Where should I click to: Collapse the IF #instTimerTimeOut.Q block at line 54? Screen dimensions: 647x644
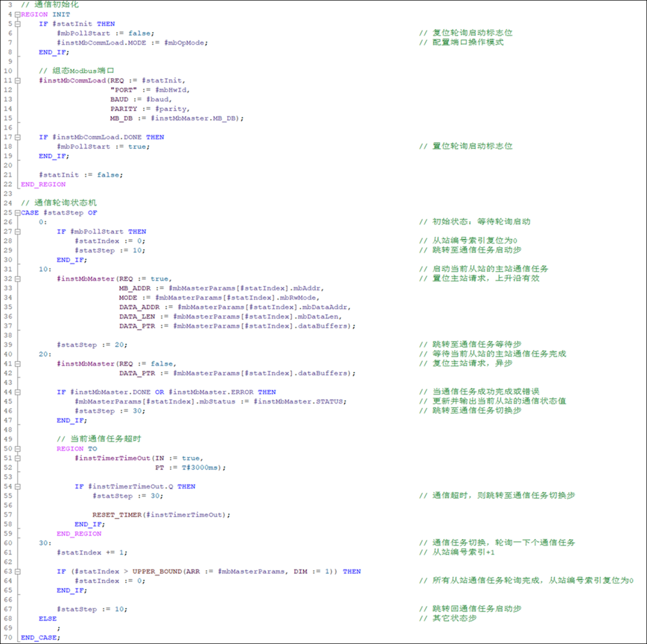[x=17, y=486]
